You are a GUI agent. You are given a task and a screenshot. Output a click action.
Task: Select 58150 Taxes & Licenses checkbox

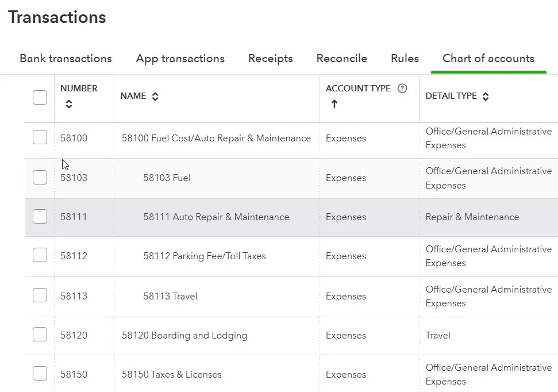[40, 374]
